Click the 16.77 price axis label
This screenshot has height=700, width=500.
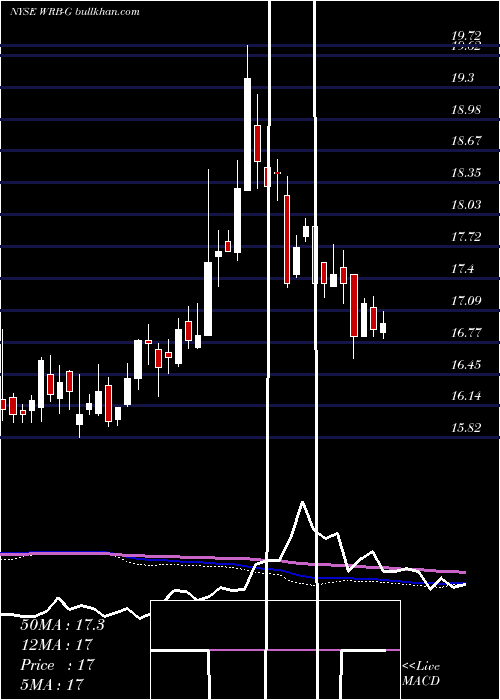(466, 333)
